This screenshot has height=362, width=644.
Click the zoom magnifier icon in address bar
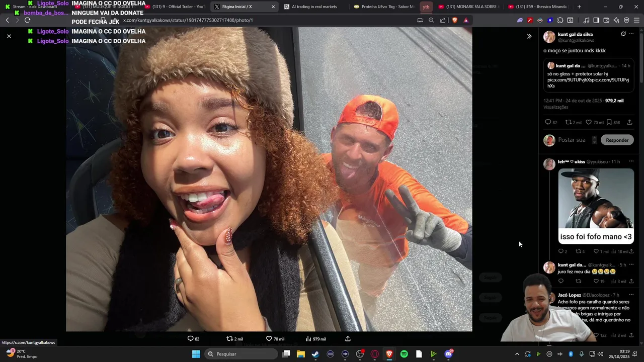(x=431, y=20)
